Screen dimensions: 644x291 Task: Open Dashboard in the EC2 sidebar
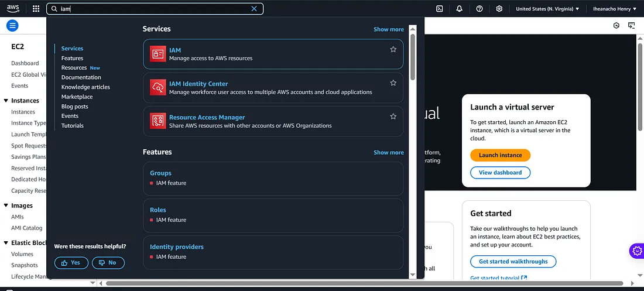point(25,63)
